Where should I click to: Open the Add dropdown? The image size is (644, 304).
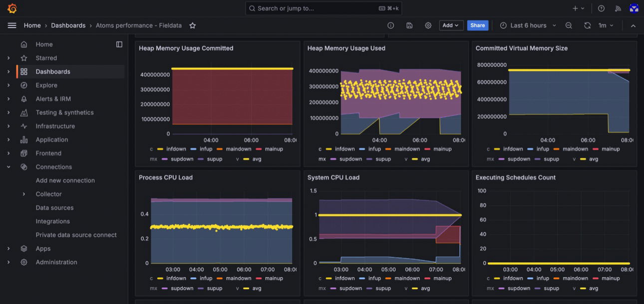451,25
